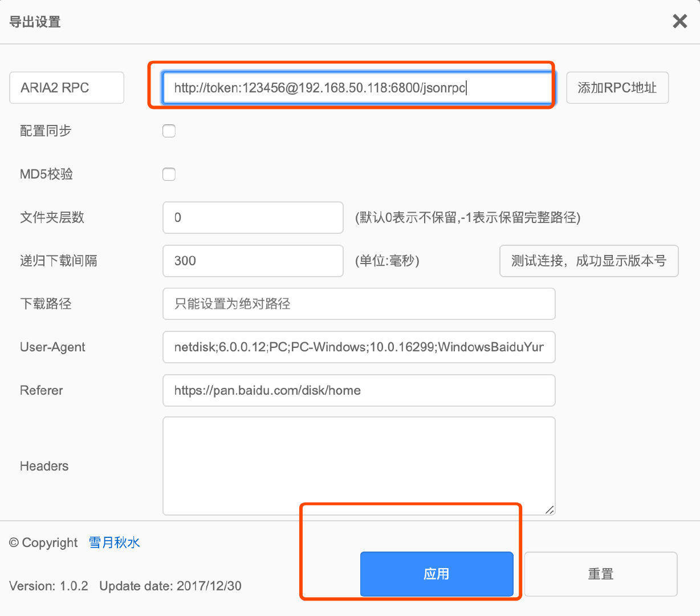Click the 添加RPC地址 button

(x=617, y=87)
